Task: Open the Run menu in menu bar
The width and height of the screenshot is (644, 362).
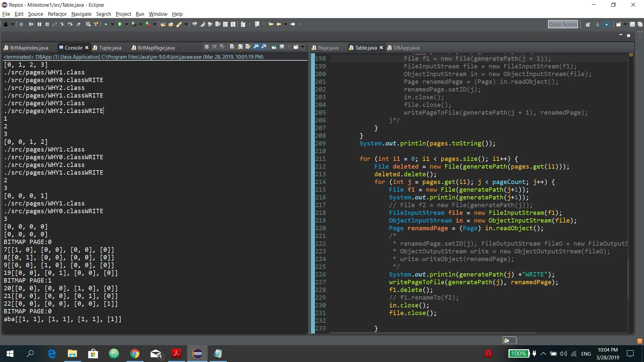Action: click(140, 14)
